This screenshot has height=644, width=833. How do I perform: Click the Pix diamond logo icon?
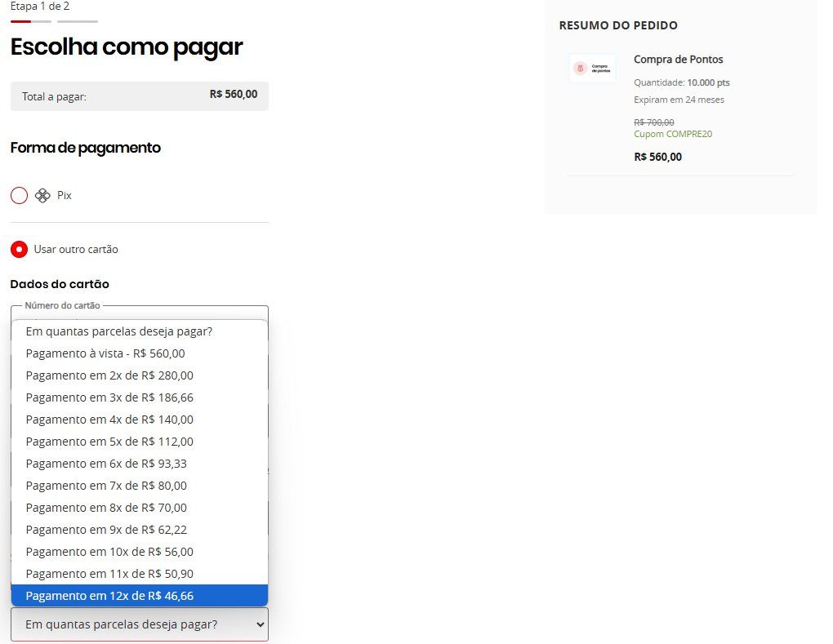42,195
